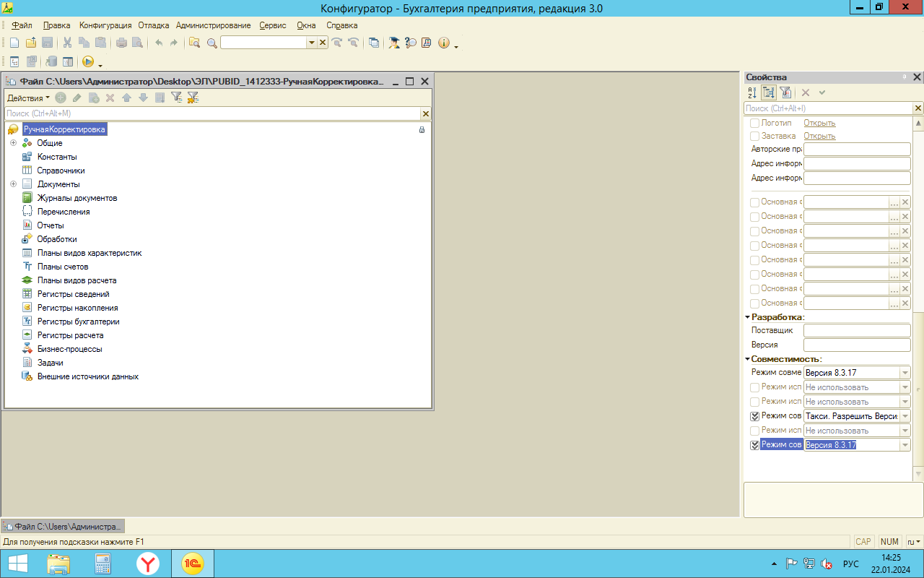Click the Redo arrow icon
The image size is (924, 578).
(174, 43)
